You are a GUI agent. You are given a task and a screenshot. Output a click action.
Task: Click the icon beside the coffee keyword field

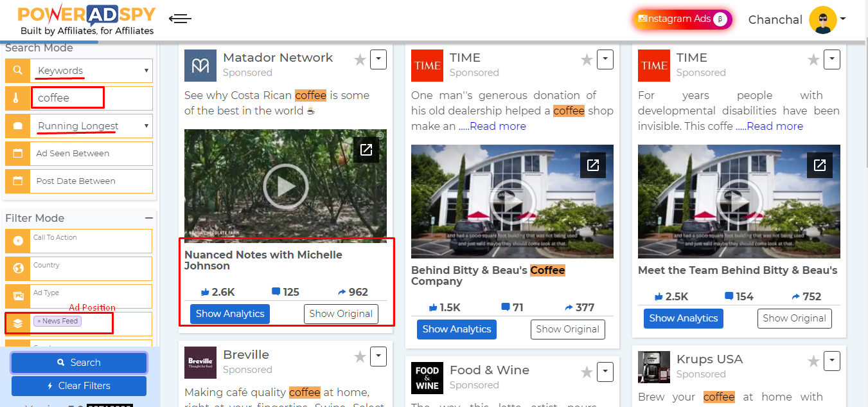pyautogui.click(x=18, y=98)
